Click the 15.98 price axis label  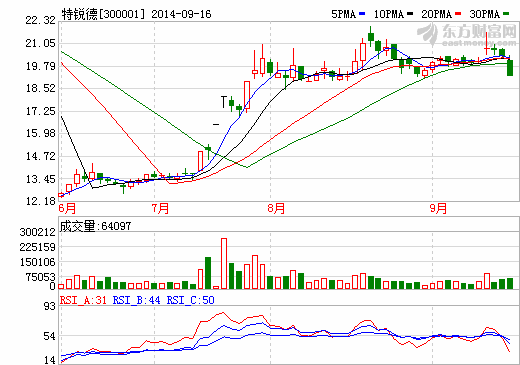coord(41,133)
